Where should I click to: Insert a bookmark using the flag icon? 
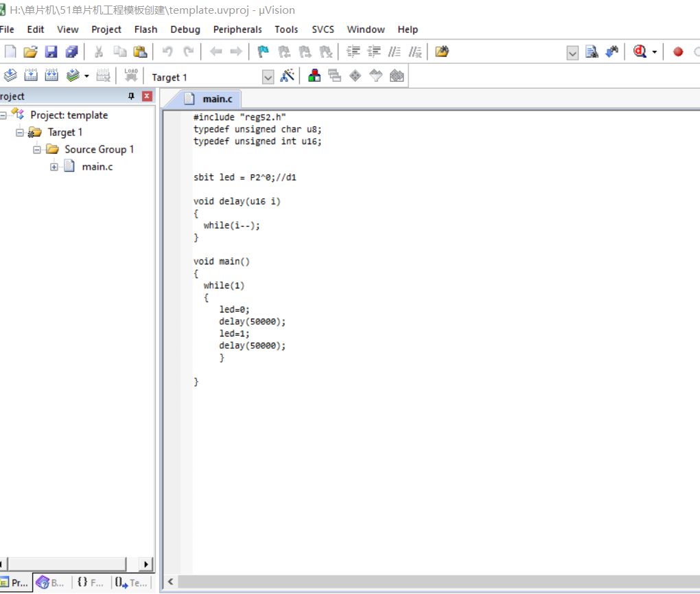tap(263, 52)
